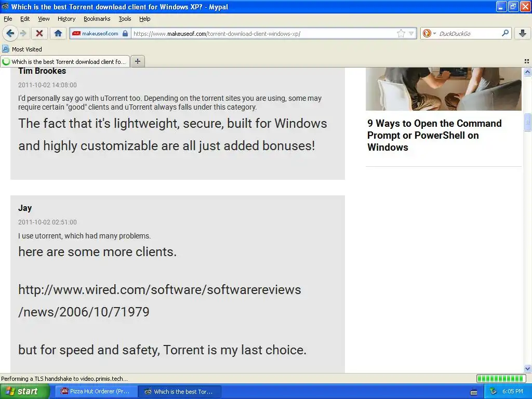Viewport: 532px width, 399px height.
Task: Switch to 'Which is the best Tor...' taskbar button
Action: tap(180, 392)
